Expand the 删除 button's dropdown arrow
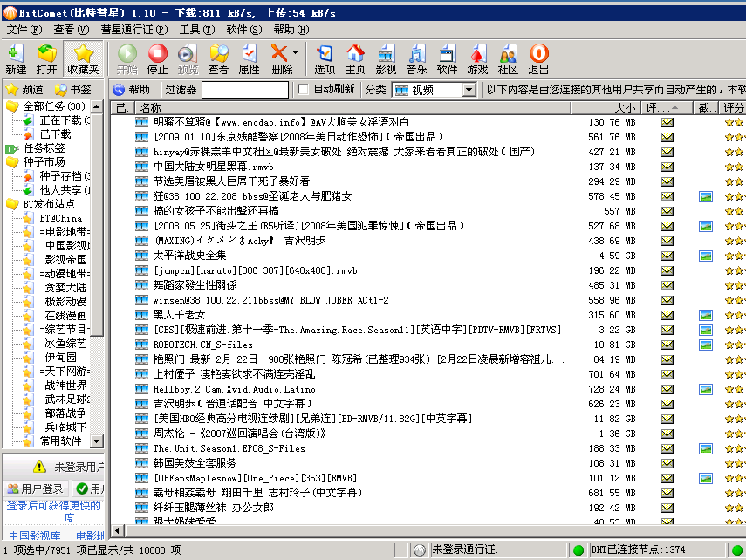This screenshot has width=746, height=560. click(x=296, y=53)
